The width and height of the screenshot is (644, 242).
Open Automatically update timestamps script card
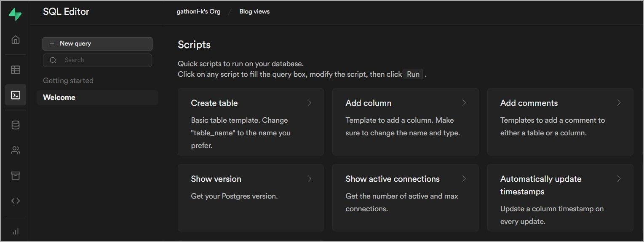tap(560, 197)
